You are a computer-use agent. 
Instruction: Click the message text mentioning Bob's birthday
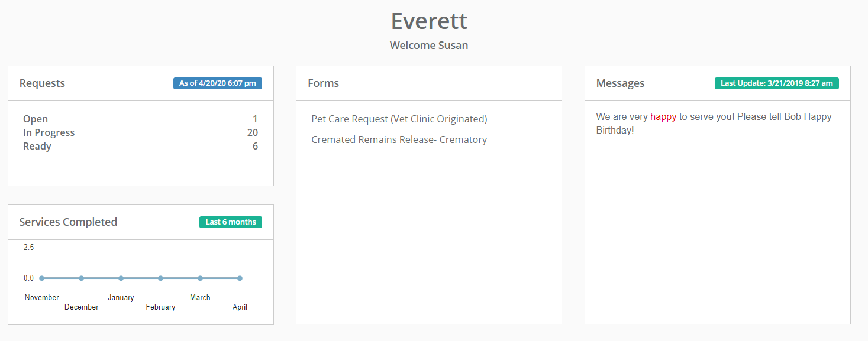tap(713, 123)
